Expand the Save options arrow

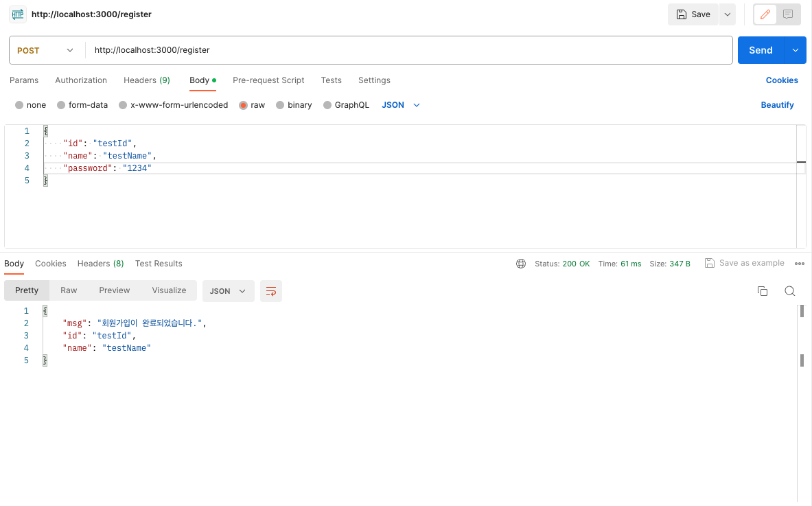pos(728,14)
